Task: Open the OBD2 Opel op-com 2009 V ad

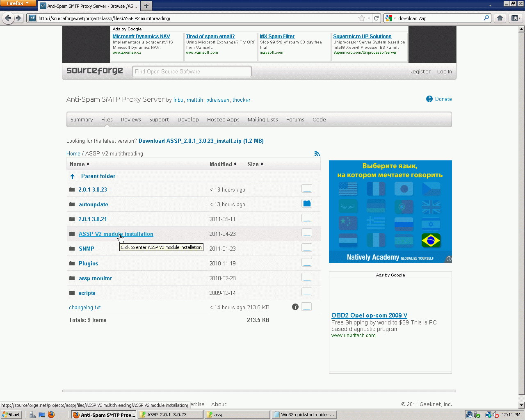Action: 370,315
